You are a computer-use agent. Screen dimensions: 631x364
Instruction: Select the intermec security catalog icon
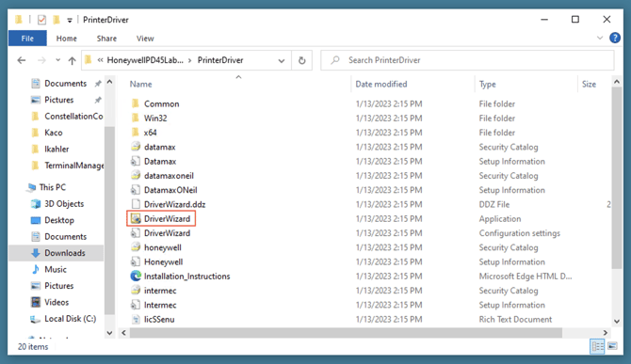pos(136,291)
